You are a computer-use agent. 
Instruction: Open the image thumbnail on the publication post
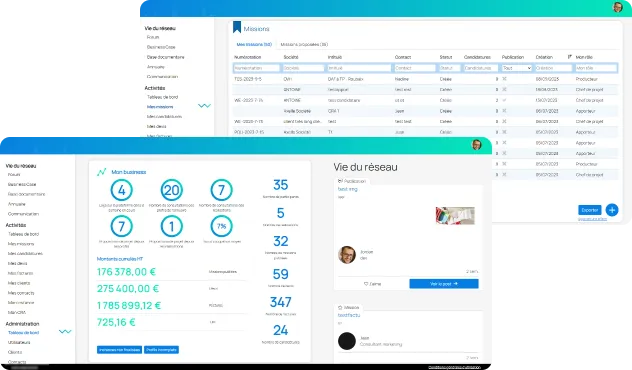pos(455,216)
